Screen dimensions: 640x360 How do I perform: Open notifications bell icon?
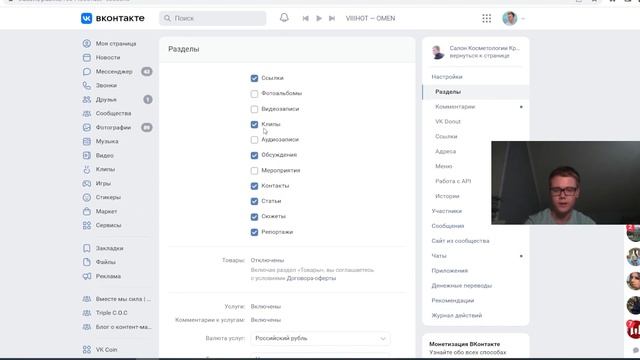284,18
